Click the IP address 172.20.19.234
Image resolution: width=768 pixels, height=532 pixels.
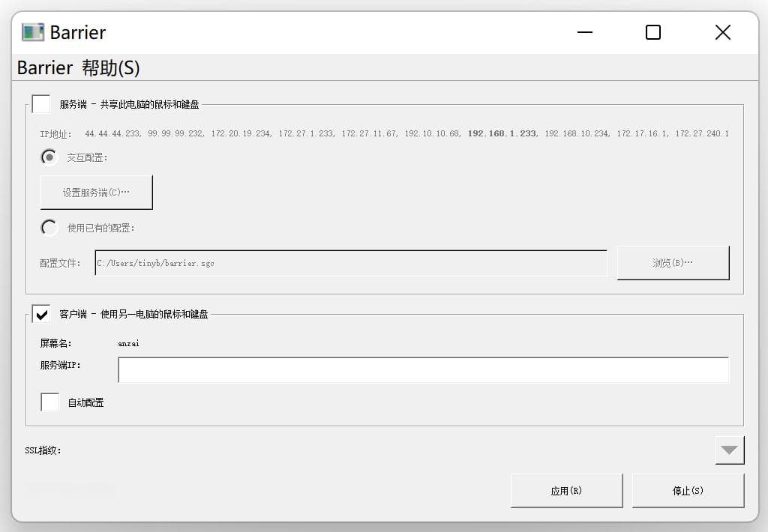pos(241,133)
